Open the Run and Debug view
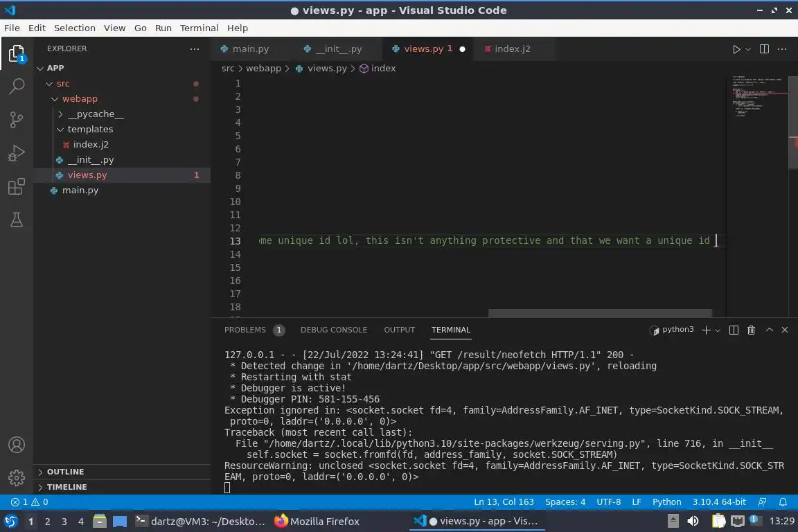The image size is (798, 532). [x=17, y=153]
